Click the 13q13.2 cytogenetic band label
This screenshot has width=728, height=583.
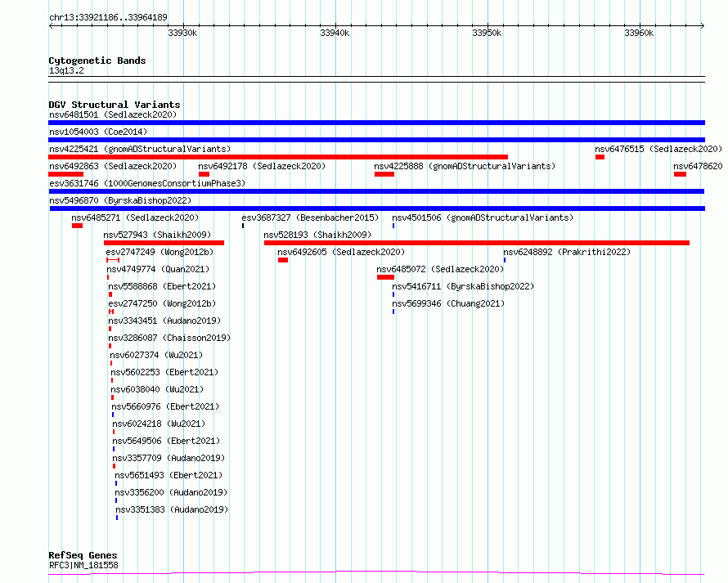[66, 70]
